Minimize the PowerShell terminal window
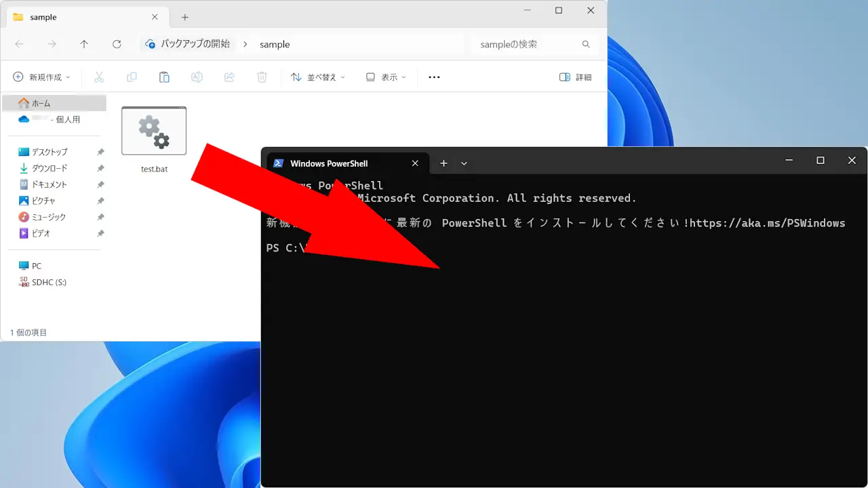Screen dimensions: 868x488 coord(789,161)
